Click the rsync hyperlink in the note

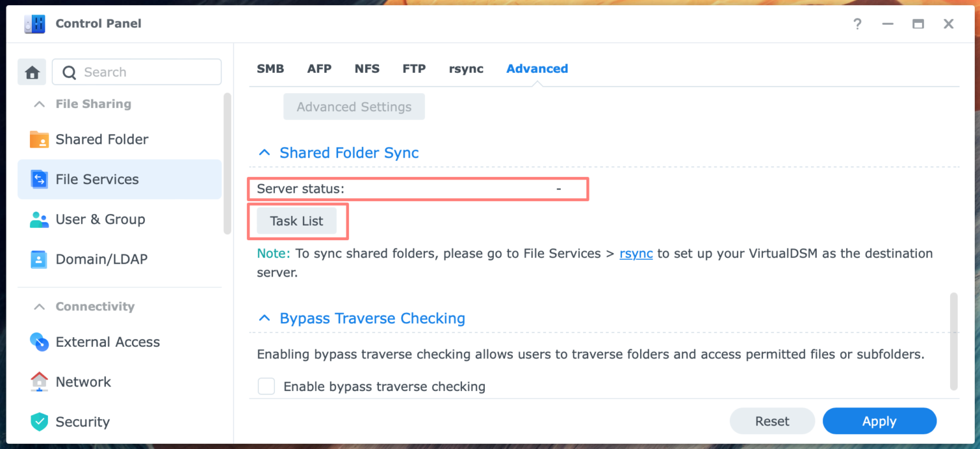point(635,254)
